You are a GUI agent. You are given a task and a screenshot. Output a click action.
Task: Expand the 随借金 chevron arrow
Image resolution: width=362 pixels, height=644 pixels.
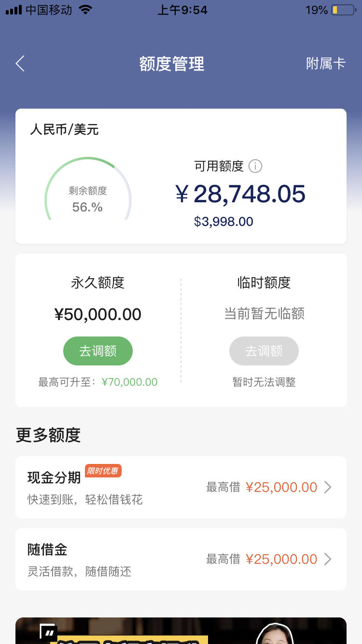point(328,559)
